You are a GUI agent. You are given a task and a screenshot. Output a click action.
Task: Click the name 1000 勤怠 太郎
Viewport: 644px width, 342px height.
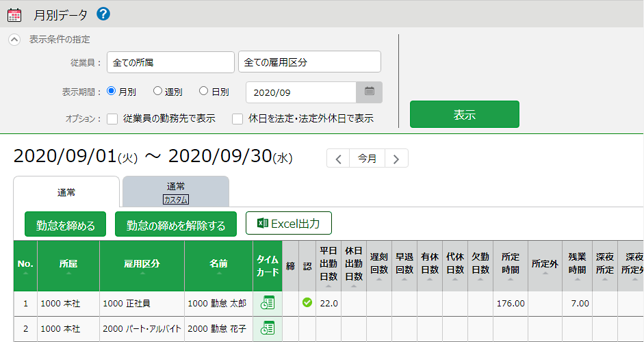217,304
